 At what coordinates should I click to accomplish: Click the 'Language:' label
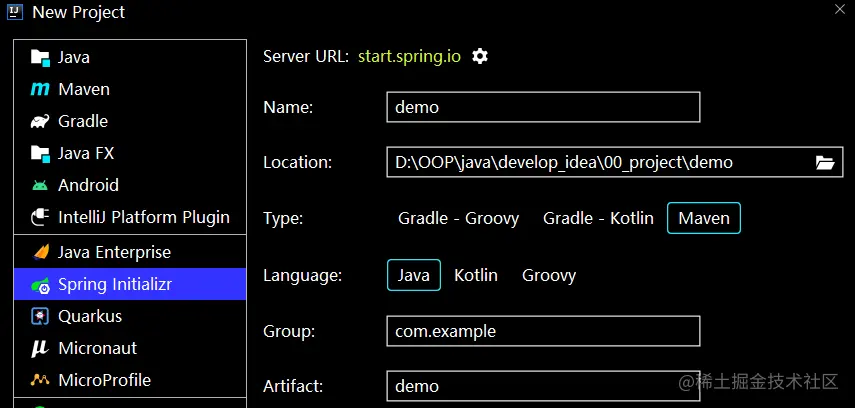pyautogui.click(x=302, y=275)
